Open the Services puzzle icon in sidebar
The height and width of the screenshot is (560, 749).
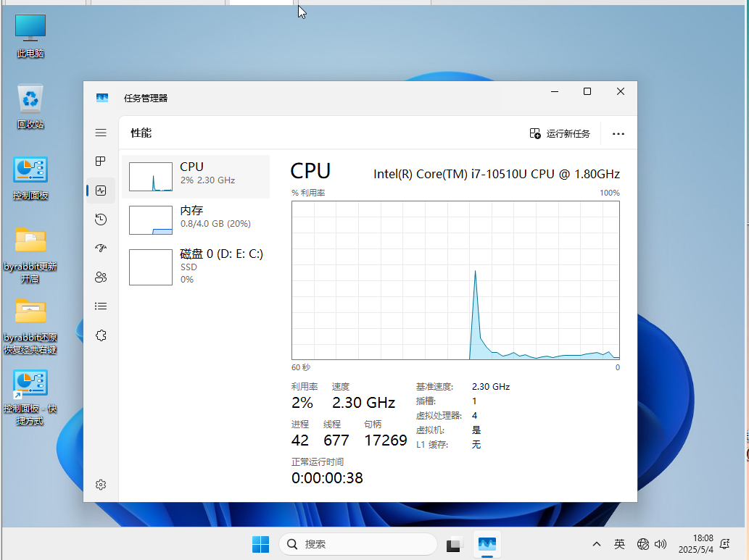coord(101,335)
